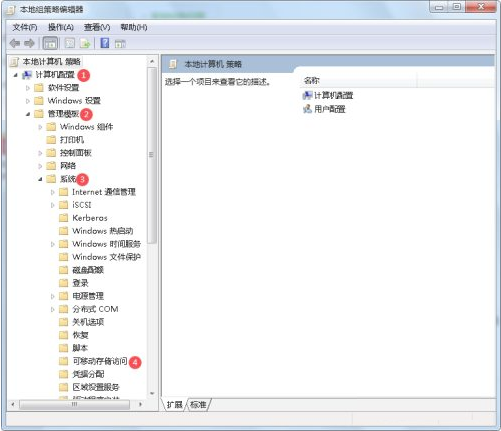Image resolution: width=501 pixels, height=431 pixels.
Task: Collapse the 系统 folder node
Action: click(x=40, y=179)
